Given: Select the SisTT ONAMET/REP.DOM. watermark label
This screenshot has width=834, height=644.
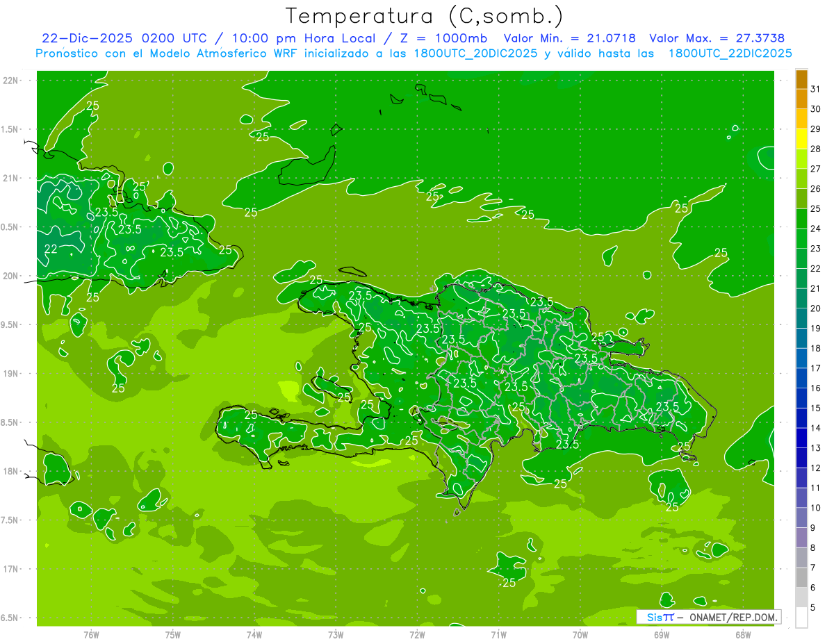Looking at the screenshot, I should 708,617.
